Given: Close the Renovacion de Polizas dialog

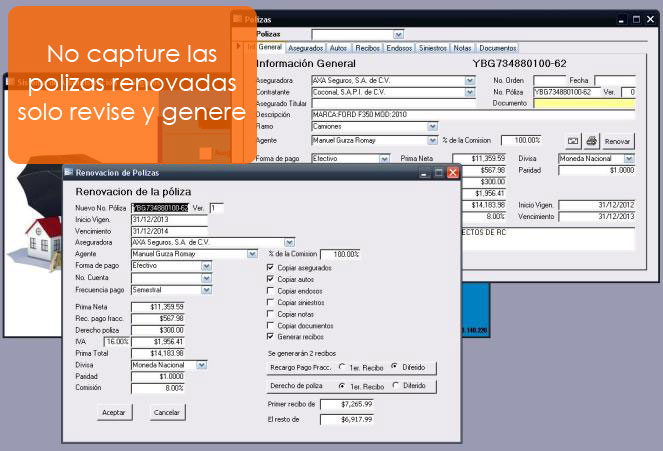Looking at the screenshot, I should (x=452, y=173).
